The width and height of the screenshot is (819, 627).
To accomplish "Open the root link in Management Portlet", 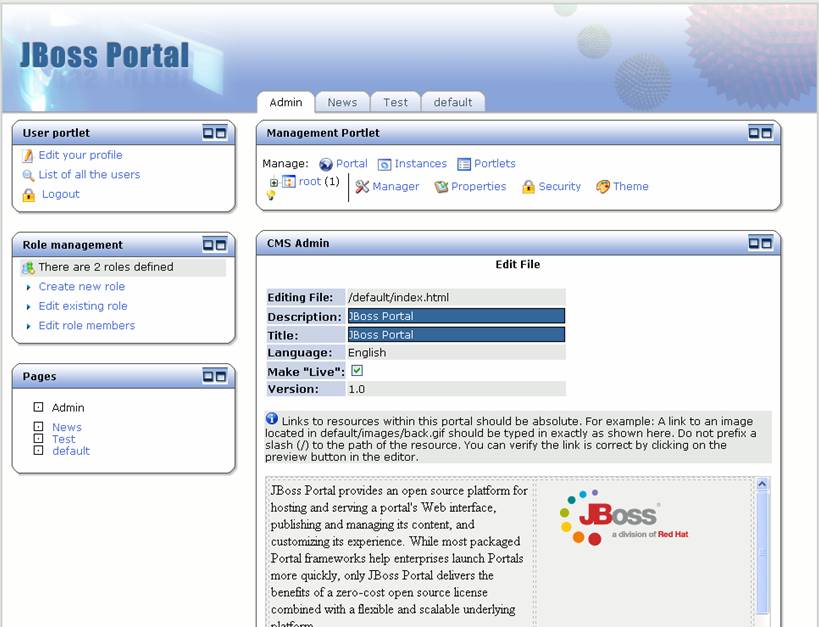I will 310,181.
